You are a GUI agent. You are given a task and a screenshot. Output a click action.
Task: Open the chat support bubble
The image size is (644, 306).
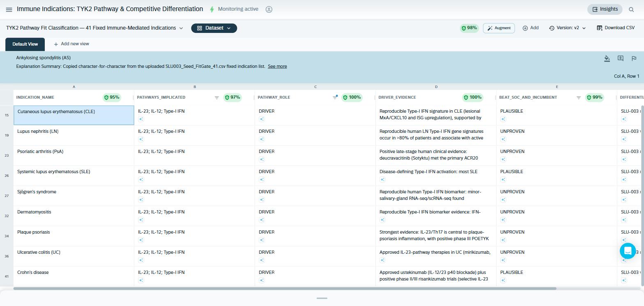pos(628,250)
